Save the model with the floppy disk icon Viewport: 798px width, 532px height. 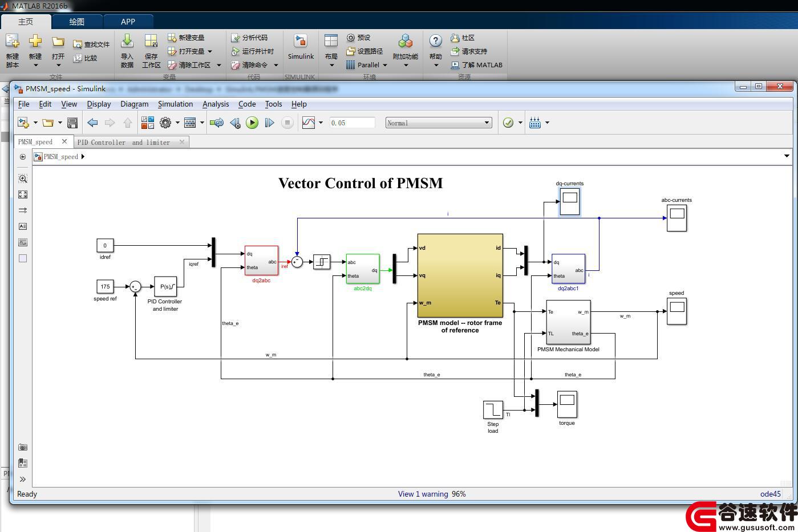tap(72, 123)
